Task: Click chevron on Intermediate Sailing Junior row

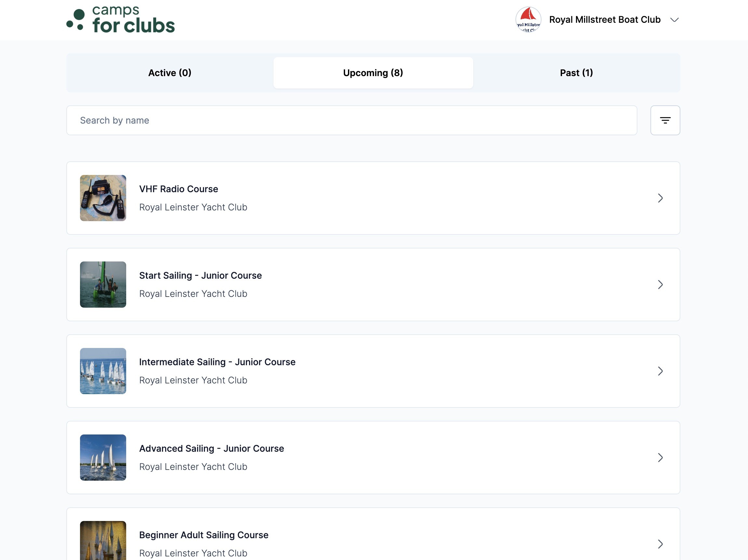Action: [660, 371]
